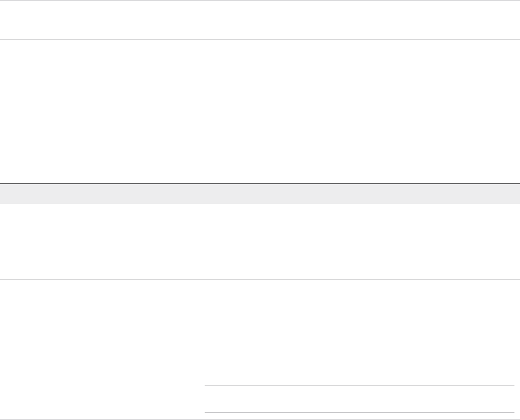
Task: Click the blank strip beneath the lower short line
Action: click(359, 416)
